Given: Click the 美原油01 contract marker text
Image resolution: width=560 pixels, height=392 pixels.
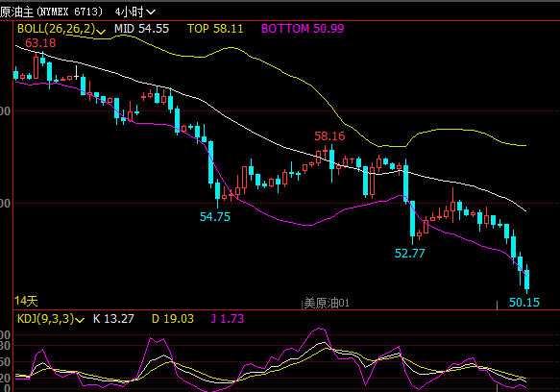Looking at the screenshot, I should click(327, 303).
